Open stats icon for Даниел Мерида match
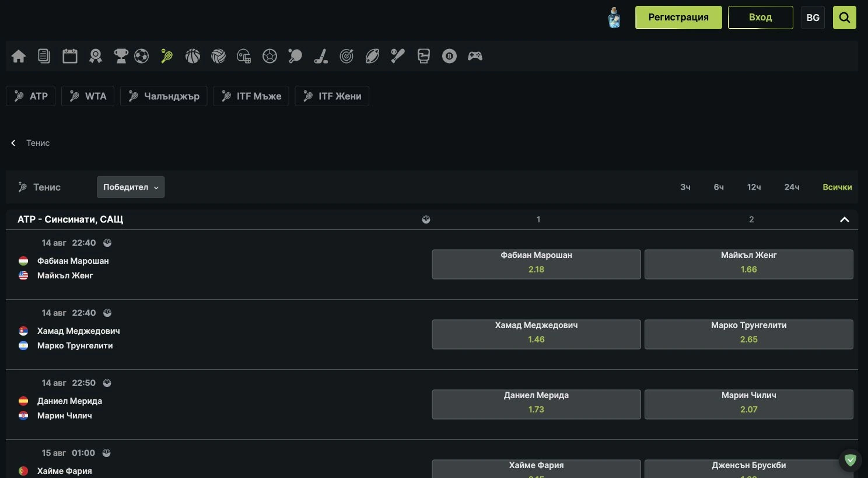This screenshot has height=478, width=868. [x=107, y=383]
